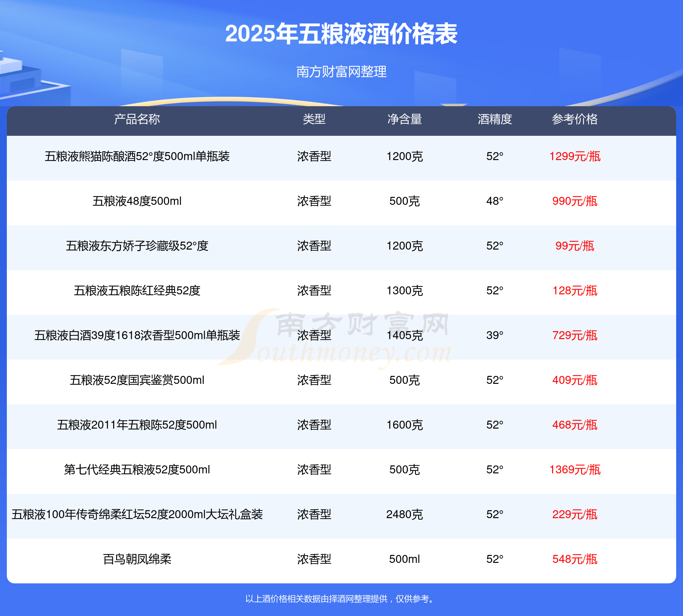Click the alcohol value "48°"
The image size is (683, 616).
(x=495, y=201)
